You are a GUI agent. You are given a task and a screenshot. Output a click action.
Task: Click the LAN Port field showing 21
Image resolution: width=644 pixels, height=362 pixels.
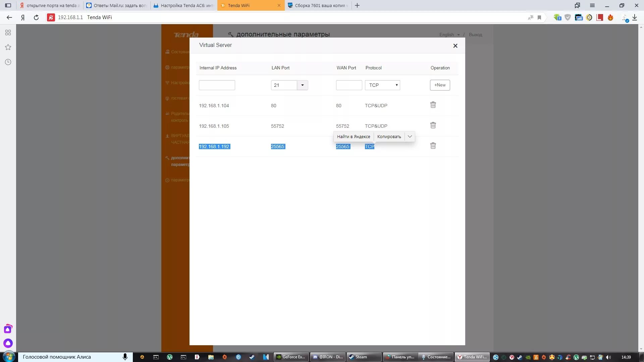coord(284,85)
